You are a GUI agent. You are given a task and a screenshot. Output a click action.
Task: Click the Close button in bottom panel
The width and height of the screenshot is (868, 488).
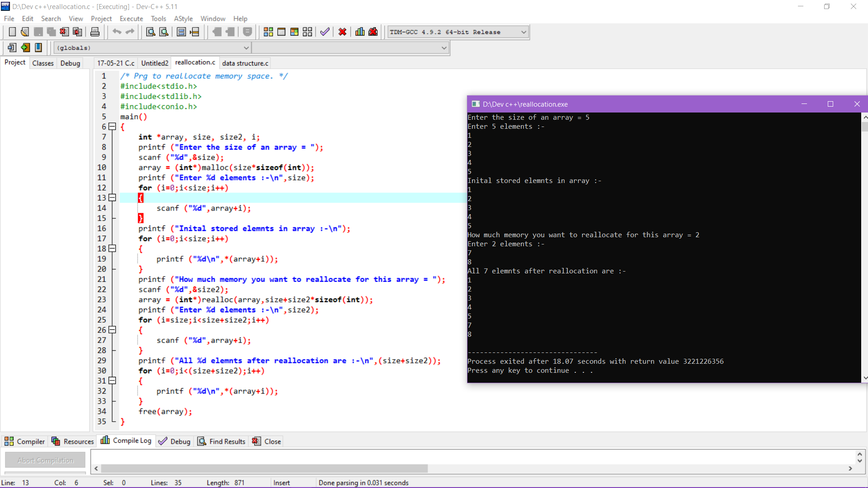pyautogui.click(x=267, y=441)
